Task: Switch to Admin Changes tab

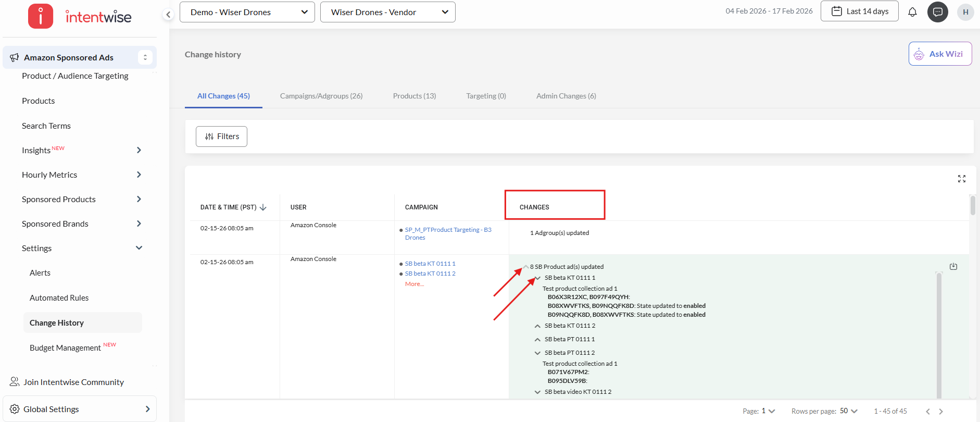Action: 566,96
